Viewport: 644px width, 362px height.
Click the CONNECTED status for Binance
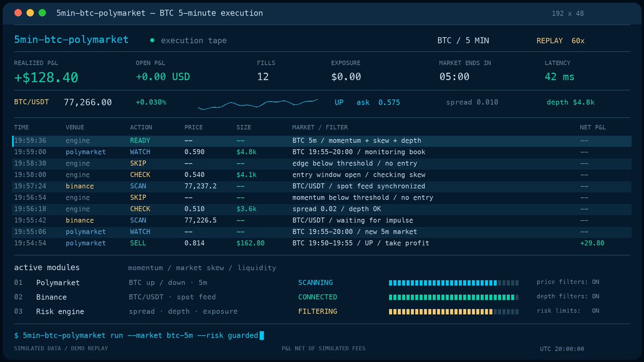tap(318, 297)
